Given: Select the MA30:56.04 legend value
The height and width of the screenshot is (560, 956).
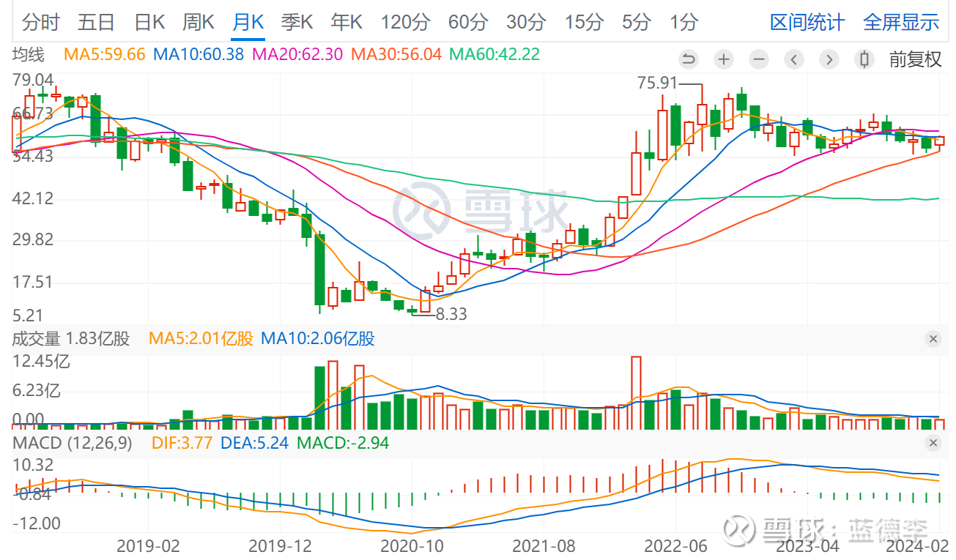Looking at the screenshot, I should pyautogui.click(x=396, y=54).
